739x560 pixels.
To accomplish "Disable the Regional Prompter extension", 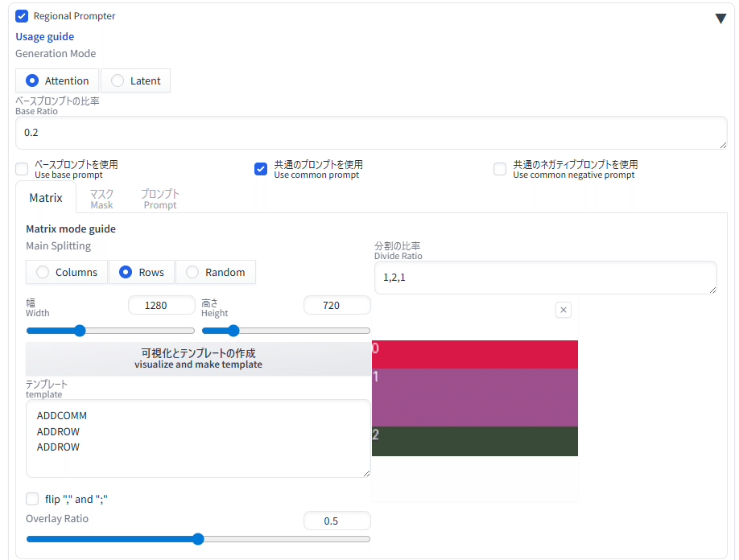I will 20,15.
